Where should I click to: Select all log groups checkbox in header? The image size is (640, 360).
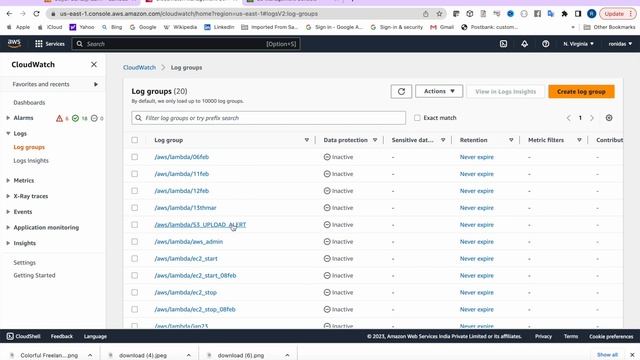[x=135, y=140]
